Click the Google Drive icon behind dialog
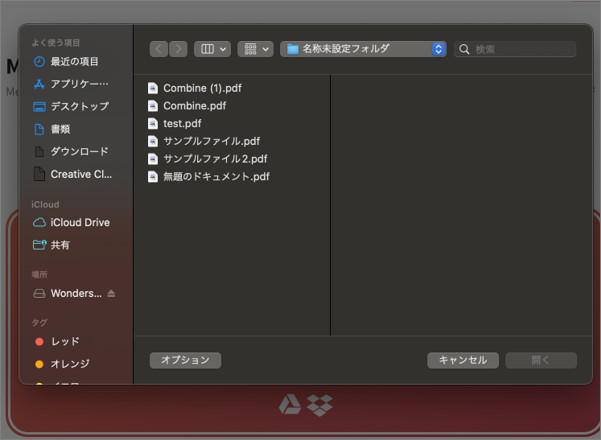 pos(290,405)
